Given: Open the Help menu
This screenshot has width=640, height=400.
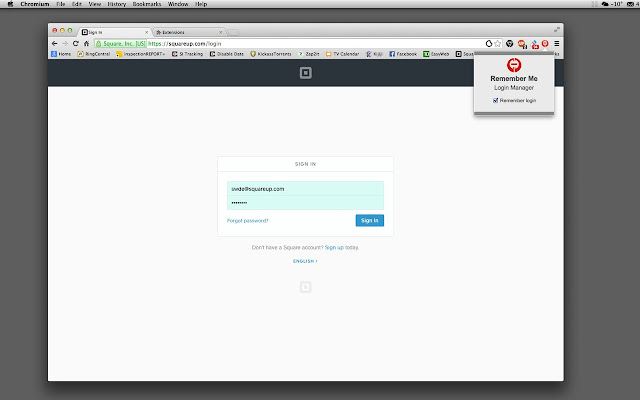Looking at the screenshot, I should coord(201,4).
